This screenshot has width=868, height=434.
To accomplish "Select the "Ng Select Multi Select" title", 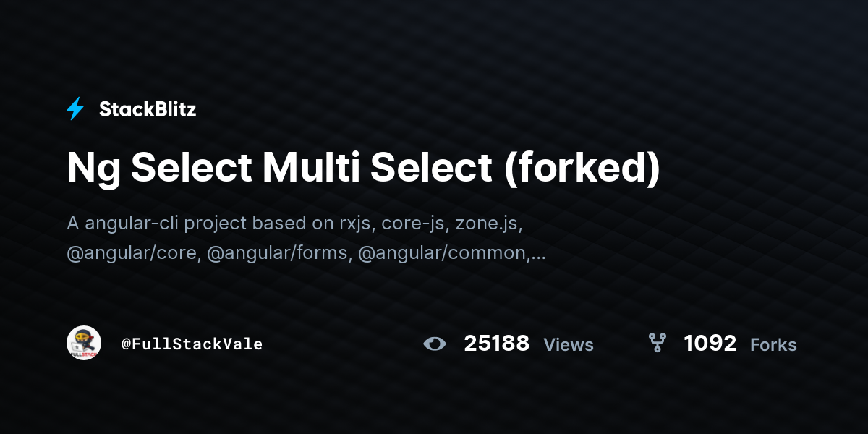I will pyautogui.click(x=279, y=168).
